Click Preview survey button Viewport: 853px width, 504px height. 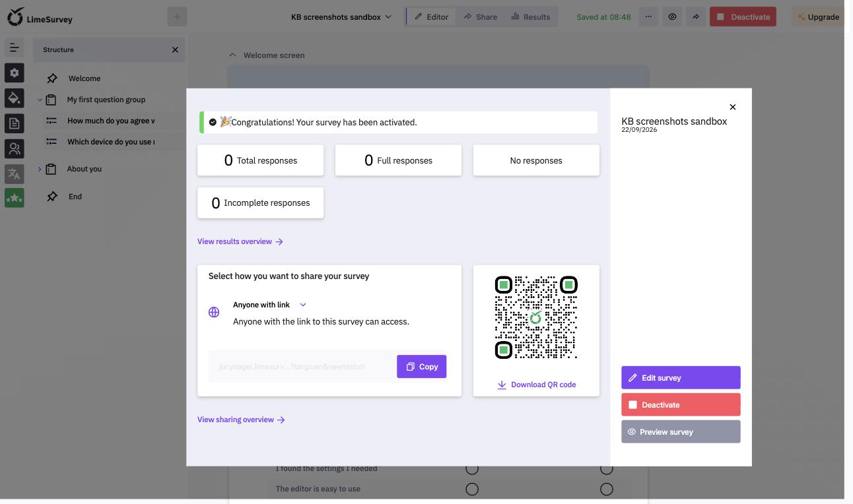pos(681,431)
